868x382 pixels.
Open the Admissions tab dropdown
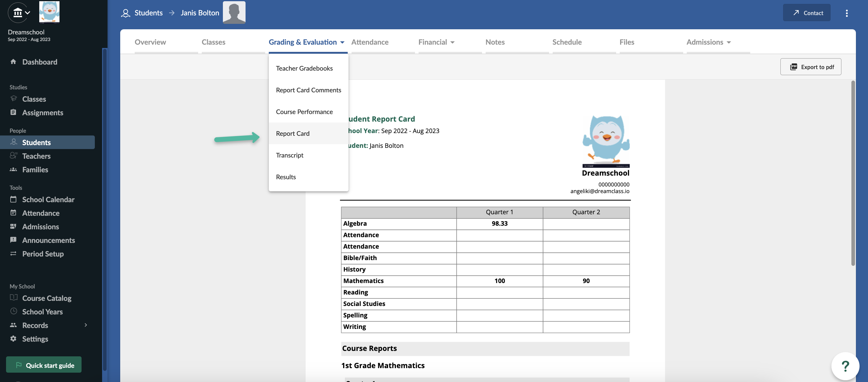click(728, 43)
